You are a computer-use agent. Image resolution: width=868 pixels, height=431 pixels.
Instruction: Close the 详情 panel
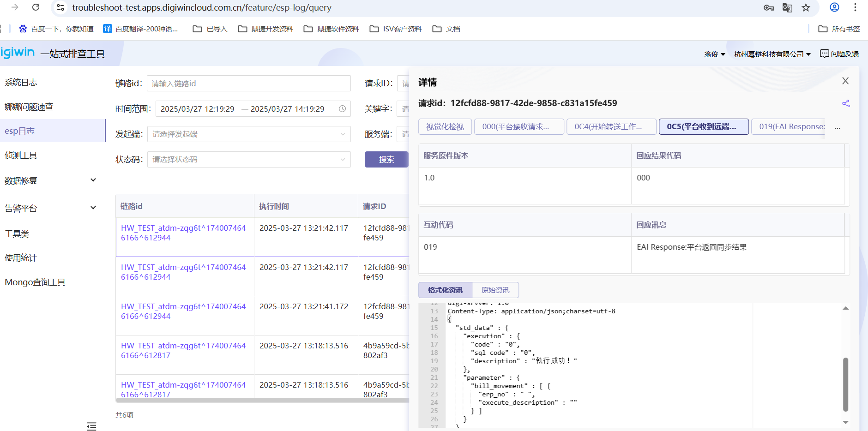click(845, 81)
